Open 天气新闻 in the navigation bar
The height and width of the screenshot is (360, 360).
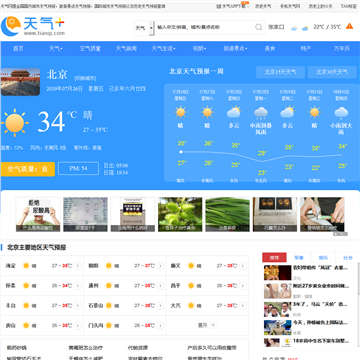pos(126,49)
